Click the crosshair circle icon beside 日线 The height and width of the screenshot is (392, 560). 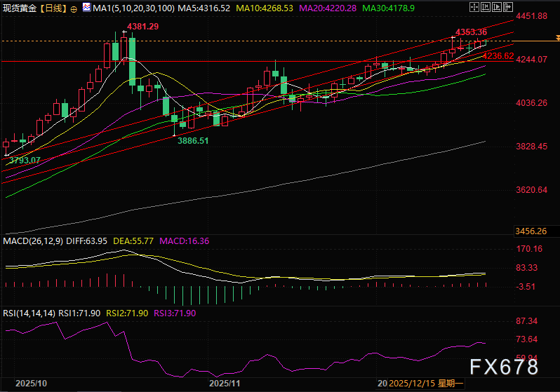[74, 8]
